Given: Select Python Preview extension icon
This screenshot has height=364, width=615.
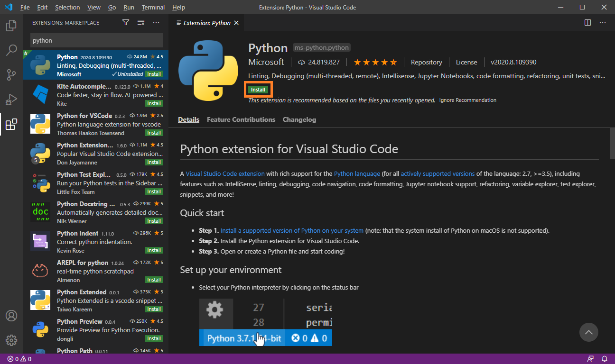Looking at the screenshot, I should (x=40, y=330).
